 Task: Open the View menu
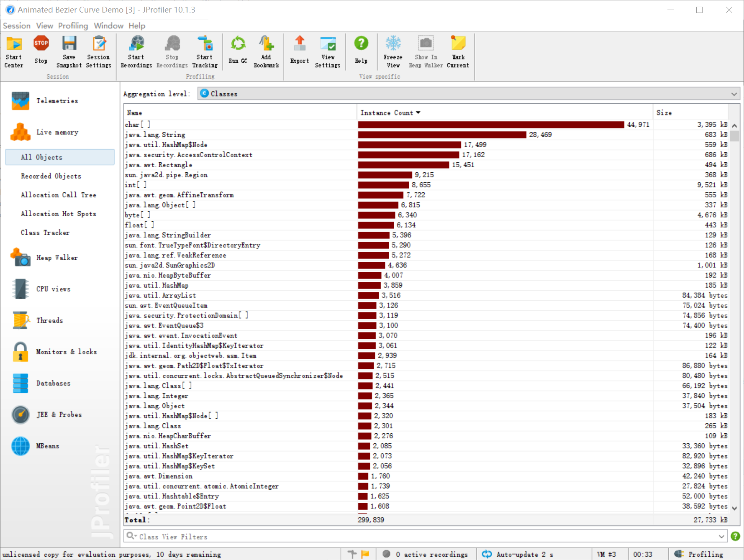coord(44,26)
